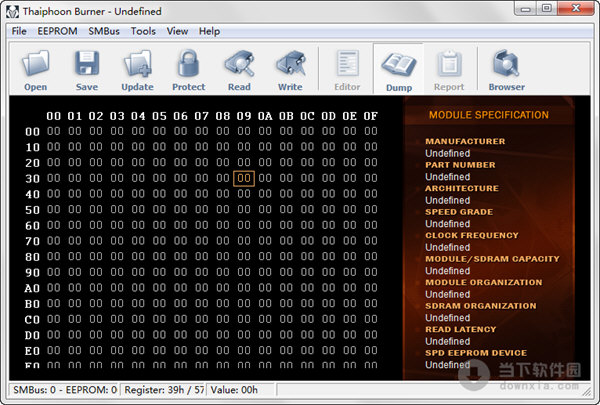Click the CLOCK FREQUENCY label
Viewport: 600px width, 405px height.
(472, 235)
